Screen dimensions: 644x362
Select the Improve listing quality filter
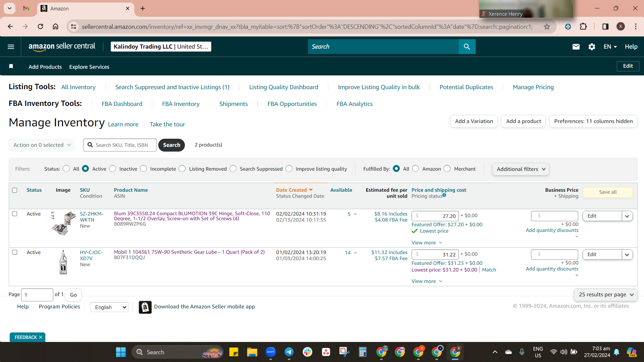[x=289, y=169]
